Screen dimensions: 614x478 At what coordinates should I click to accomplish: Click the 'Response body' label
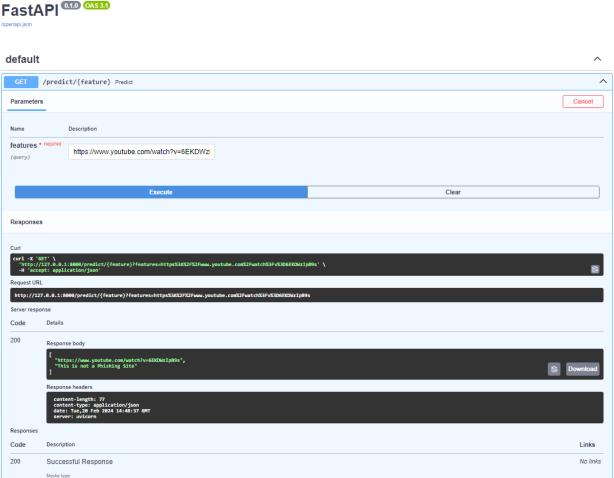point(65,343)
